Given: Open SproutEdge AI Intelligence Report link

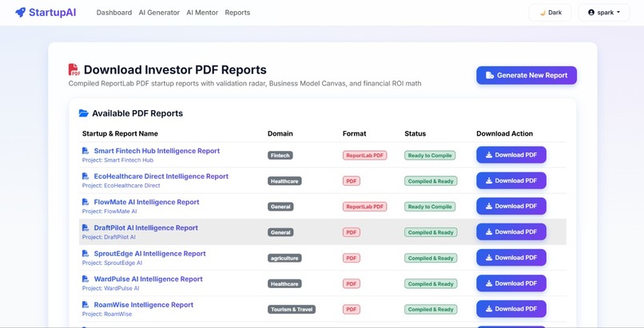Looking at the screenshot, I should point(150,254).
